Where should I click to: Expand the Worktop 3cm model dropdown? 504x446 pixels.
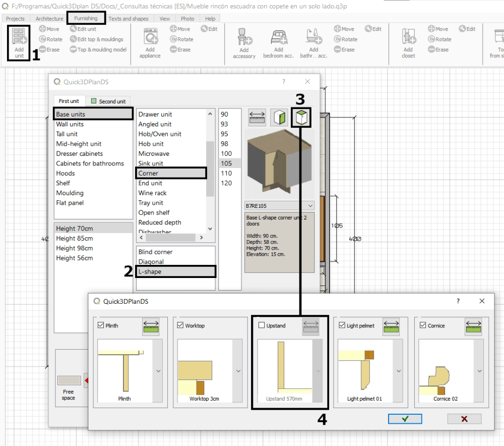pyautogui.click(x=238, y=371)
